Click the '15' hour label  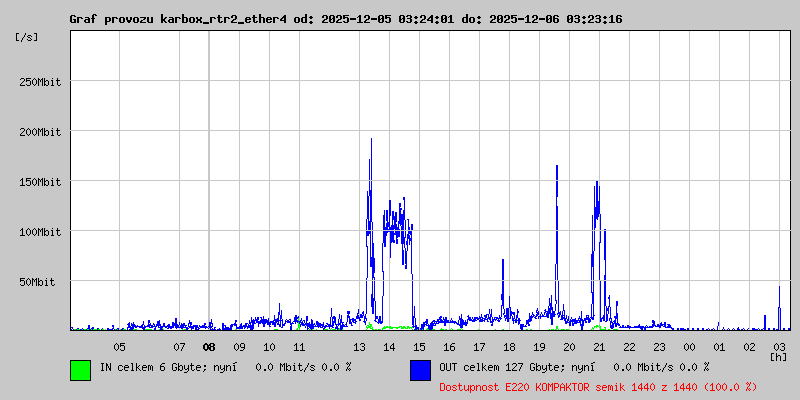coord(419,347)
